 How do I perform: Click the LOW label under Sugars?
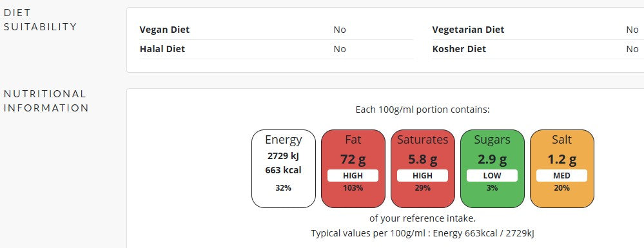[x=492, y=176]
